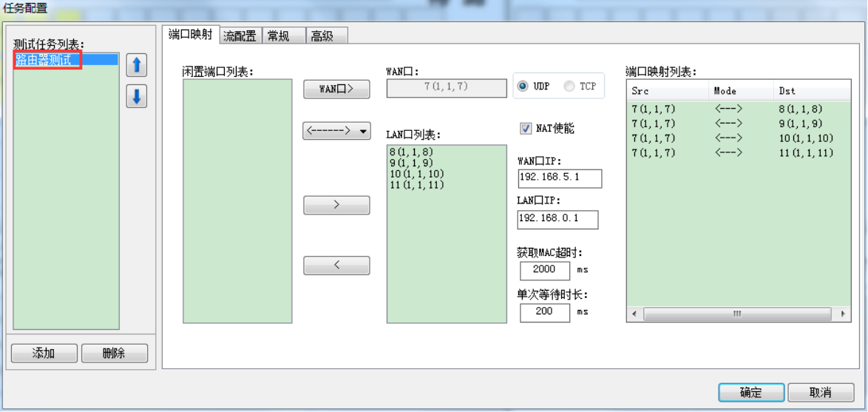Click the left arrow remove-mapping button
The width and height of the screenshot is (868, 412).
click(336, 265)
